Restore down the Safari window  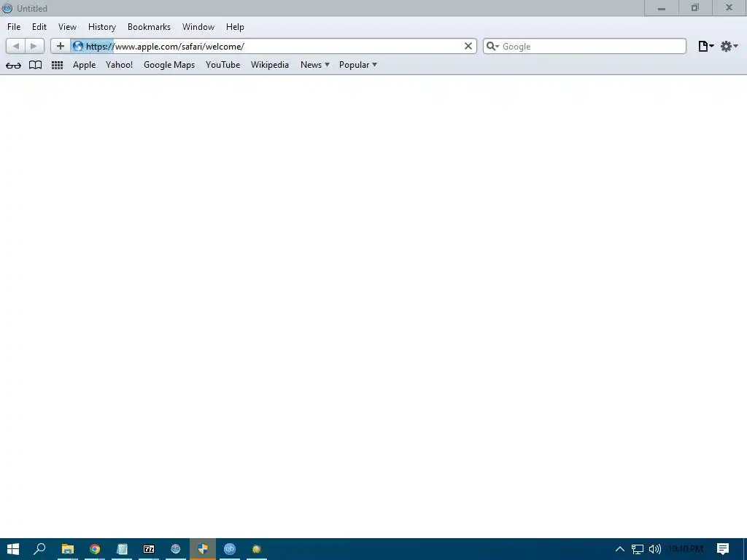(695, 8)
